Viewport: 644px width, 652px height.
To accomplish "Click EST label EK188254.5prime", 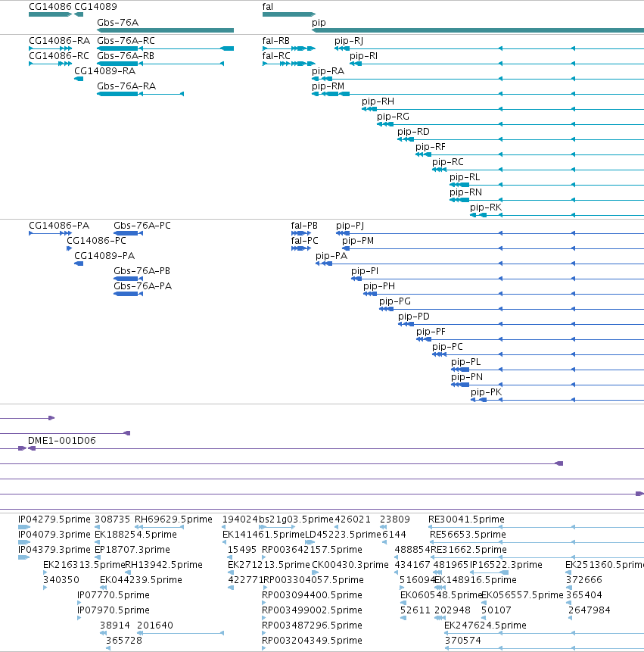I will 136,535.
